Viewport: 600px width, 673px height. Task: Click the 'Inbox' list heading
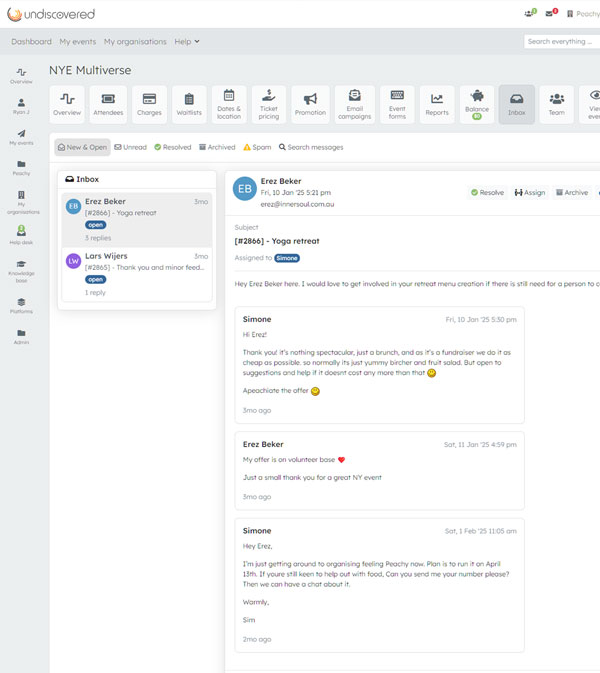tap(82, 179)
